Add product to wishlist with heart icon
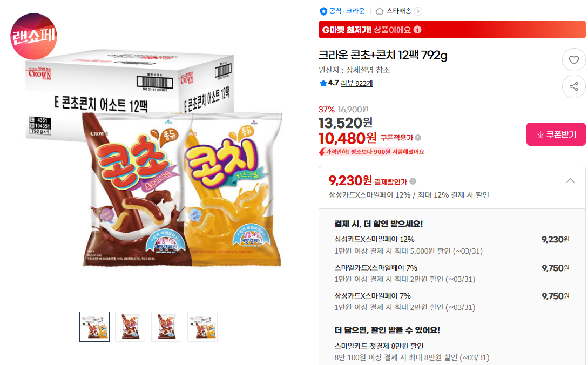588x365 pixels. click(x=573, y=59)
